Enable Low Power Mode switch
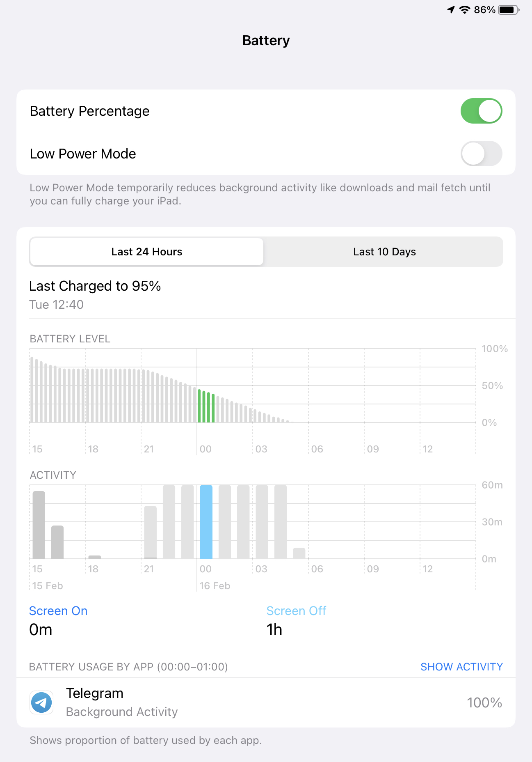This screenshot has height=762, width=532. pos(481,154)
